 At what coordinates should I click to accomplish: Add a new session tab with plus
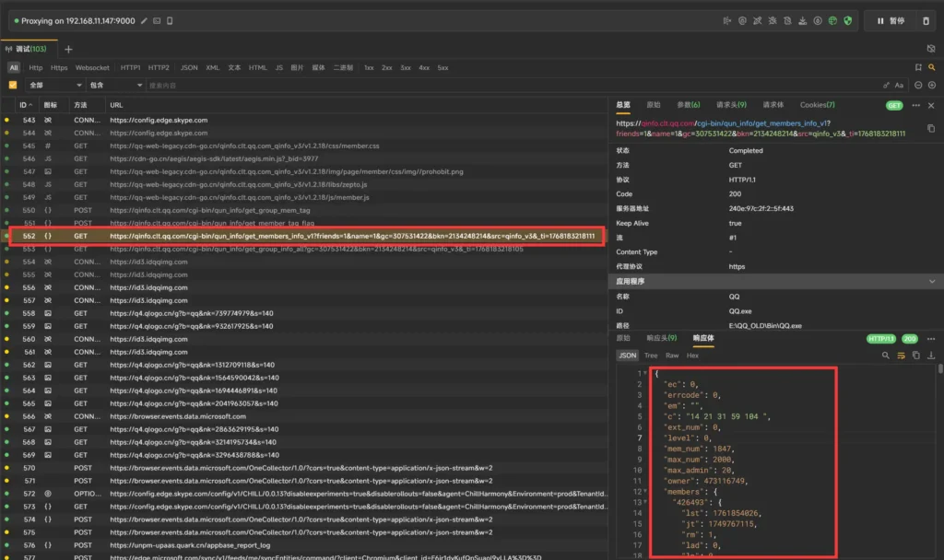click(x=68, y=49)
